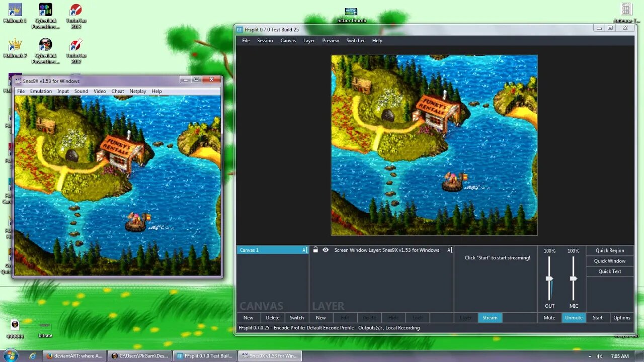
Task: Click the taskbar clock showing 7:05 AM
Action: tap(620, 356)
